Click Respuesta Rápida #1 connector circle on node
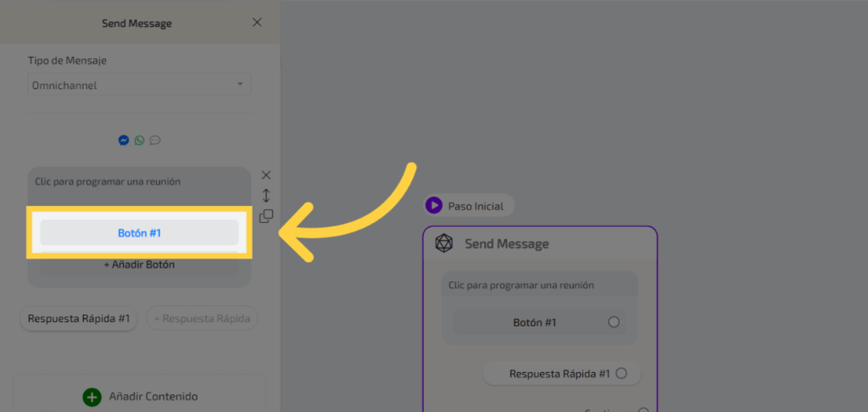 click(621, 373)
